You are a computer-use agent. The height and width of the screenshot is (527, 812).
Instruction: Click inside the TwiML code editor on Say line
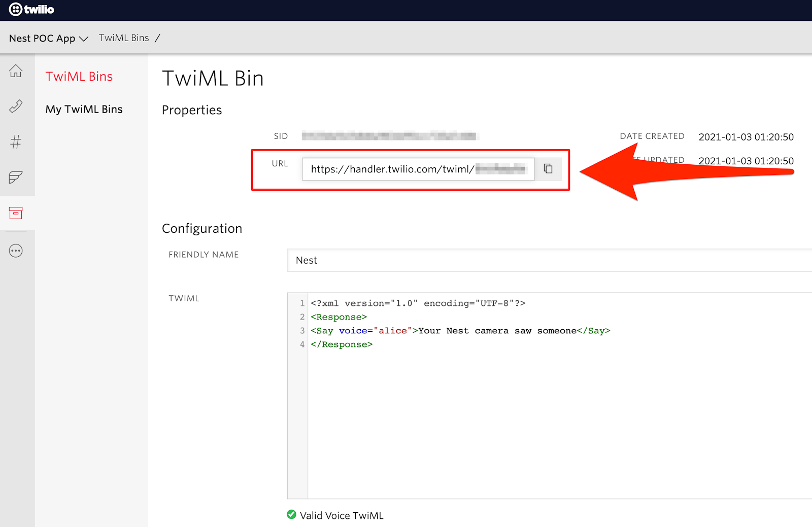pyautogui.click(x=460, y=331)
